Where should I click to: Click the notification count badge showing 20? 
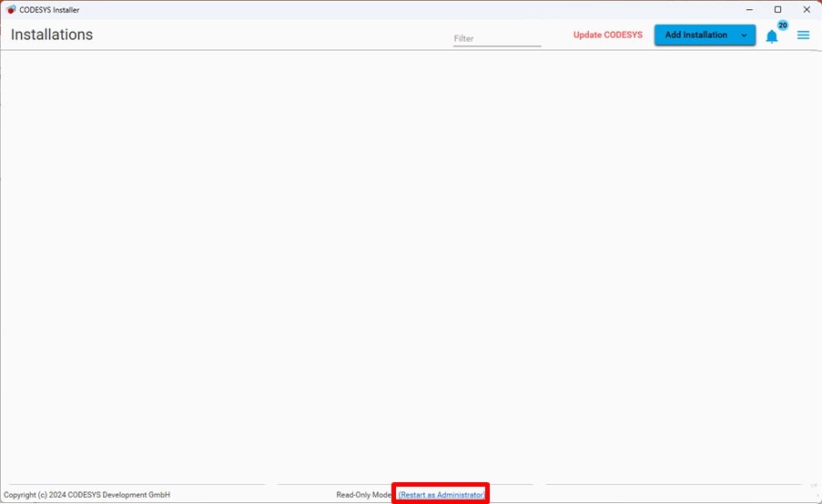782,25
